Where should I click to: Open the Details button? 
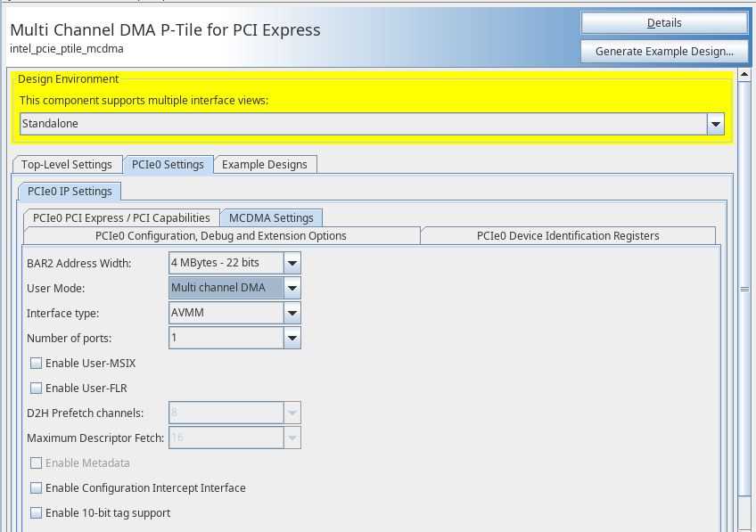(x=664, y=23)
